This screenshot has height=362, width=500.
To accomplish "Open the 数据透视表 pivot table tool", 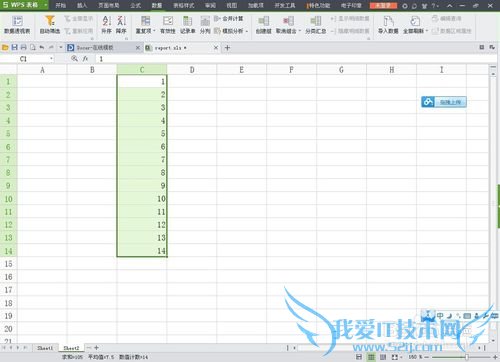I will point(17,25).
